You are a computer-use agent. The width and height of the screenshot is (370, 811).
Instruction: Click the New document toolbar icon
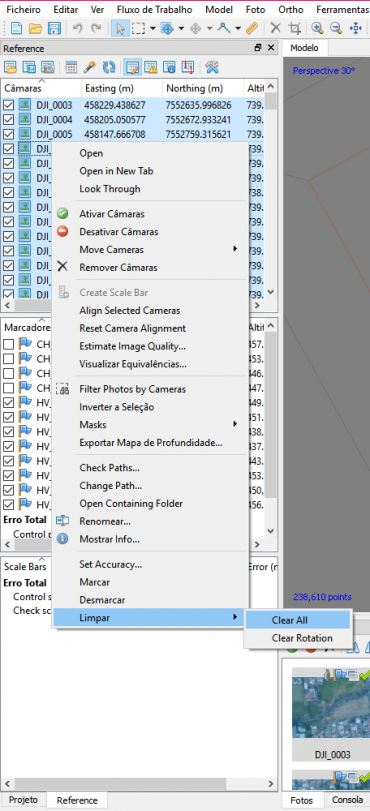pyautogui.click(x=17, y=29)
